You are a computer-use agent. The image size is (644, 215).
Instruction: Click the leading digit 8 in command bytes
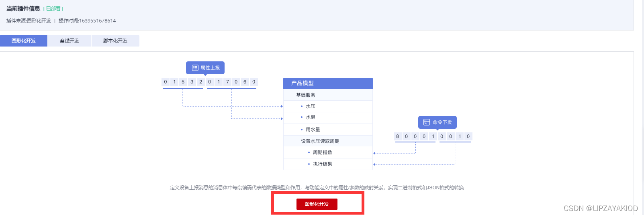coord(398,136)
